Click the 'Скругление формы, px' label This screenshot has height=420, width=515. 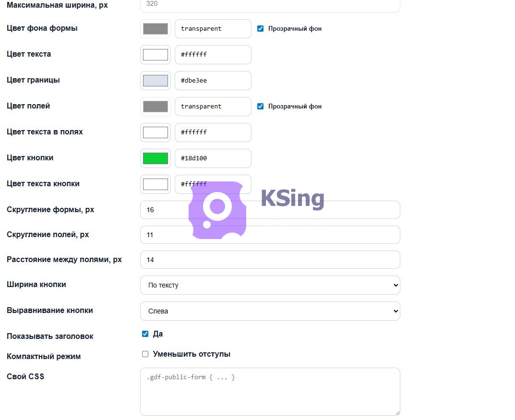pos(50,209)
